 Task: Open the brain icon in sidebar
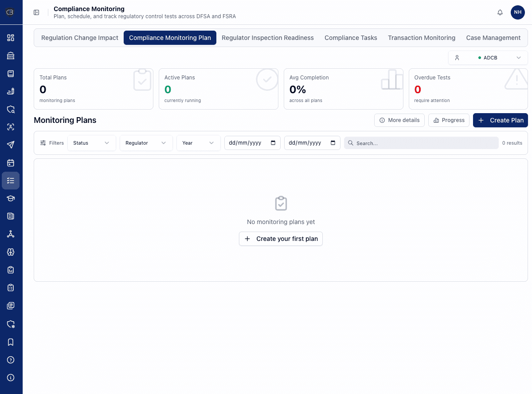click(x=11, y=252)
